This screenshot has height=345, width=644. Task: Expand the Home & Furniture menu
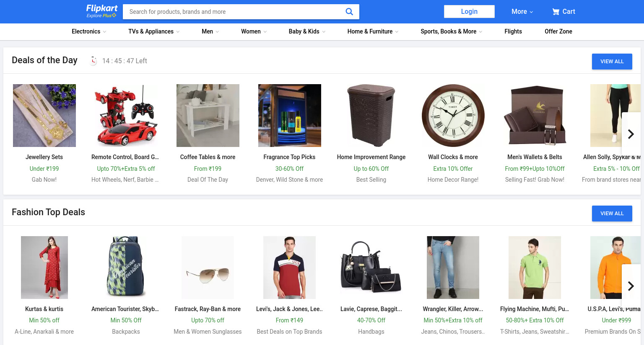tap(373, 31)
